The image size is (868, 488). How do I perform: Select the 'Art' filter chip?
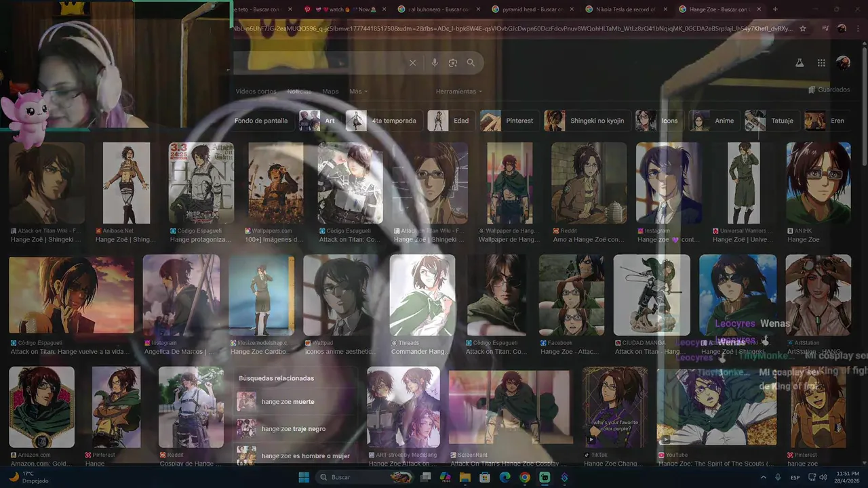pyautogui.click(x=320, y=121)
